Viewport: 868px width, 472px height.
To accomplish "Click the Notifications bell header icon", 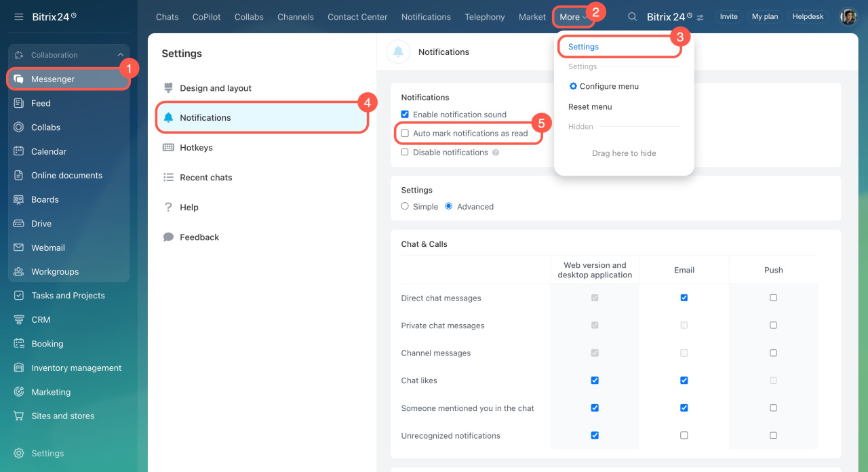I will [x=398, y=52].
